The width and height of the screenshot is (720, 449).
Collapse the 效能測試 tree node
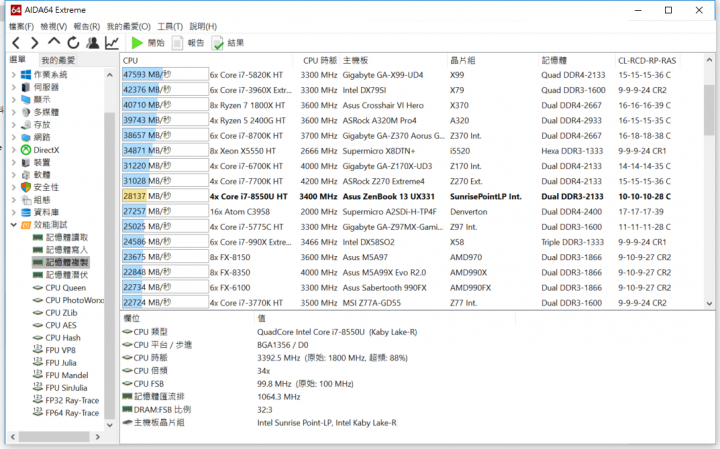click(x=14, y=225)
